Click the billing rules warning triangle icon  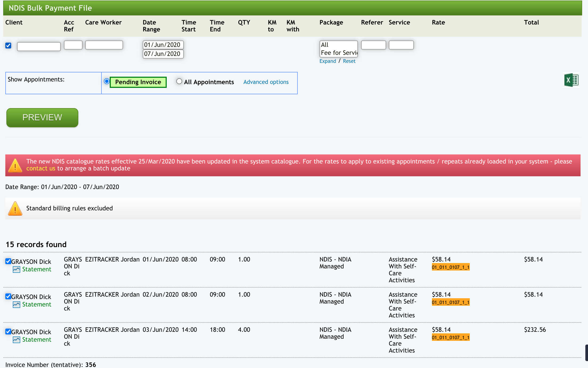(x=15, y=208)
